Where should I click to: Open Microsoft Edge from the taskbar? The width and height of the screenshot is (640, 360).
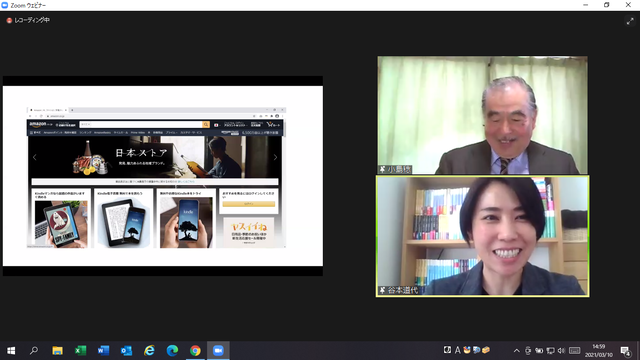172,351
